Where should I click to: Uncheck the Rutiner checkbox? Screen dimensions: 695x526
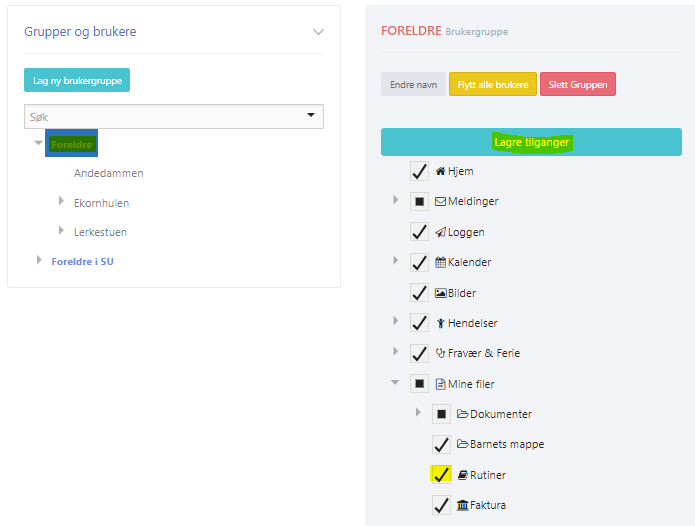(441, 475)
